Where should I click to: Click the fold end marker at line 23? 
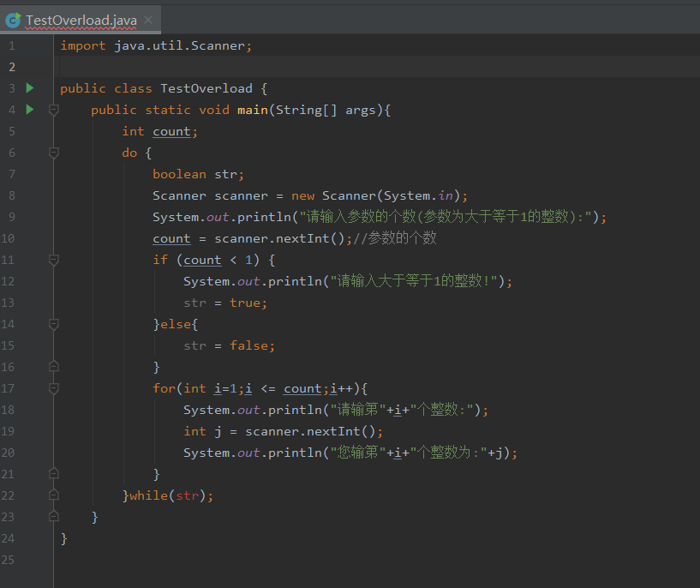point(54,517)
